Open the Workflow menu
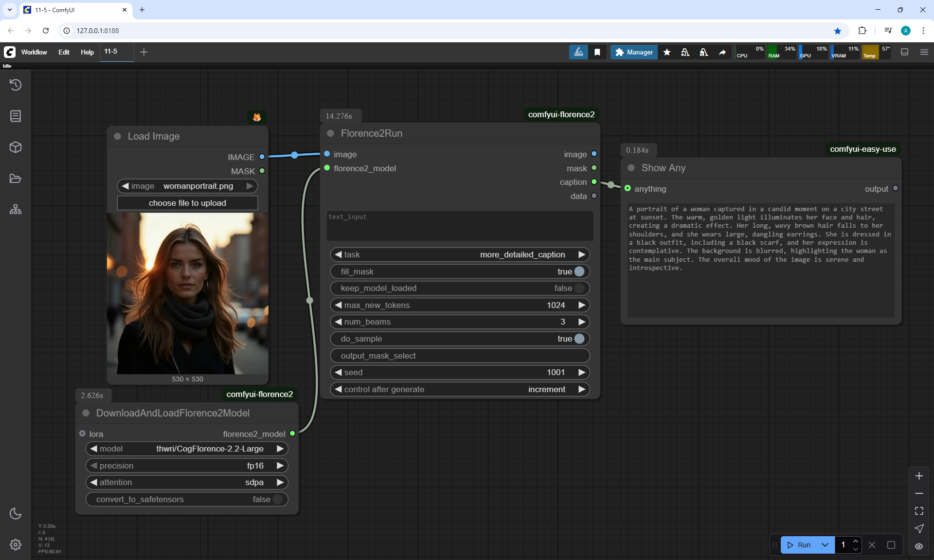934x560 pixels. 34,52
